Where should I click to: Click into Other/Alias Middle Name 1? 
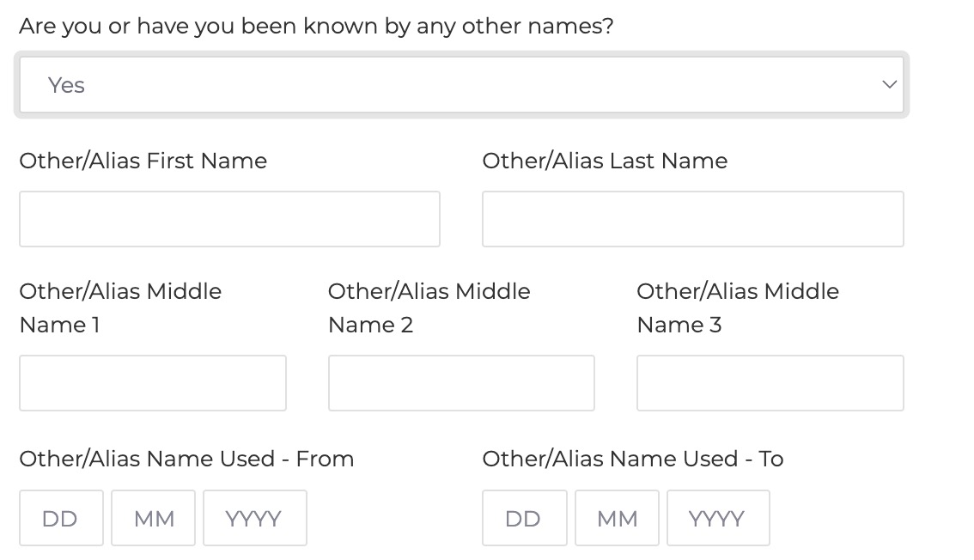tap(152, 383)
